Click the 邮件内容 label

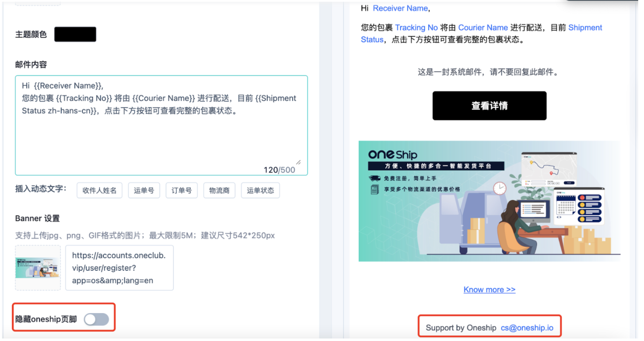point(31,64)
